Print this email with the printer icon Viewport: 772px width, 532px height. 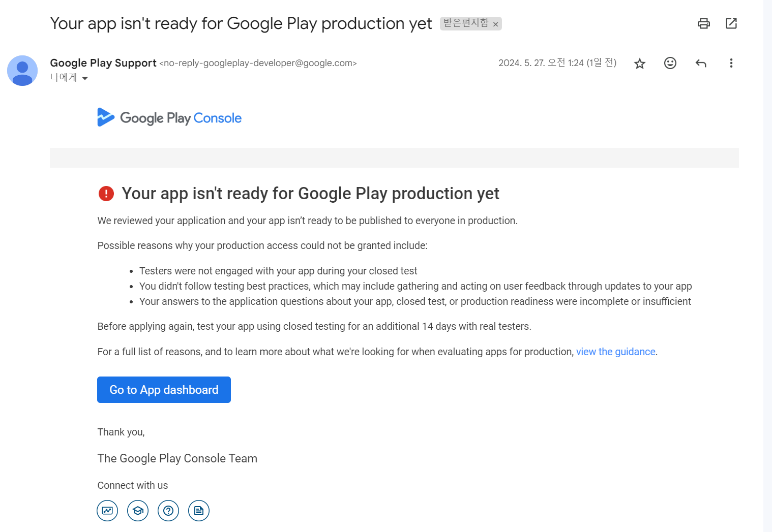click(703, 23)
